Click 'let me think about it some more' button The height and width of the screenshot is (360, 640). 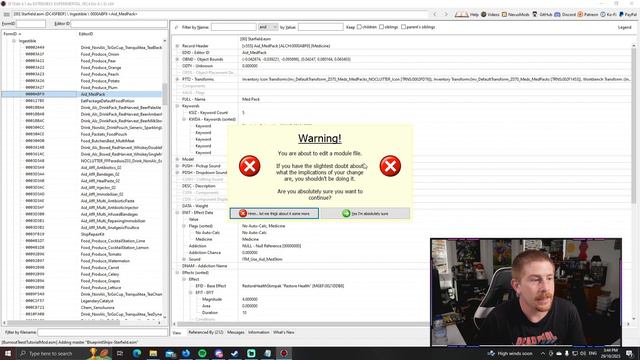click(x=274, y=213)
